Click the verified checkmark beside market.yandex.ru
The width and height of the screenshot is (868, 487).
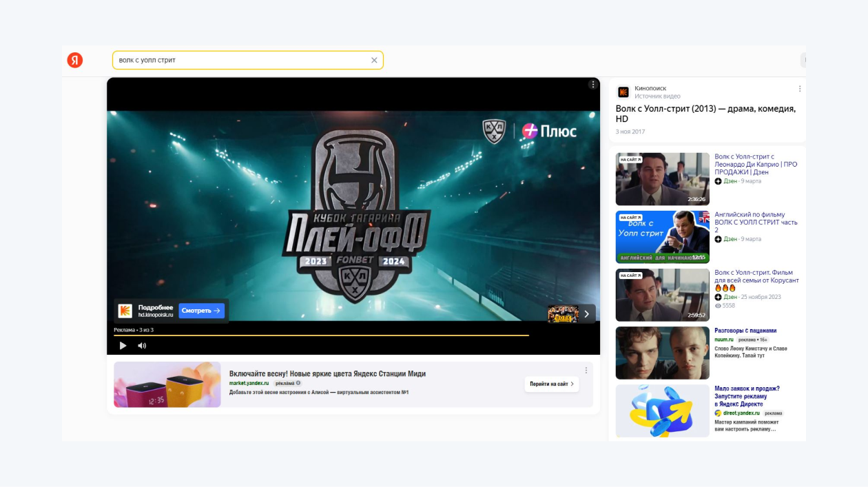click(298, 382)
